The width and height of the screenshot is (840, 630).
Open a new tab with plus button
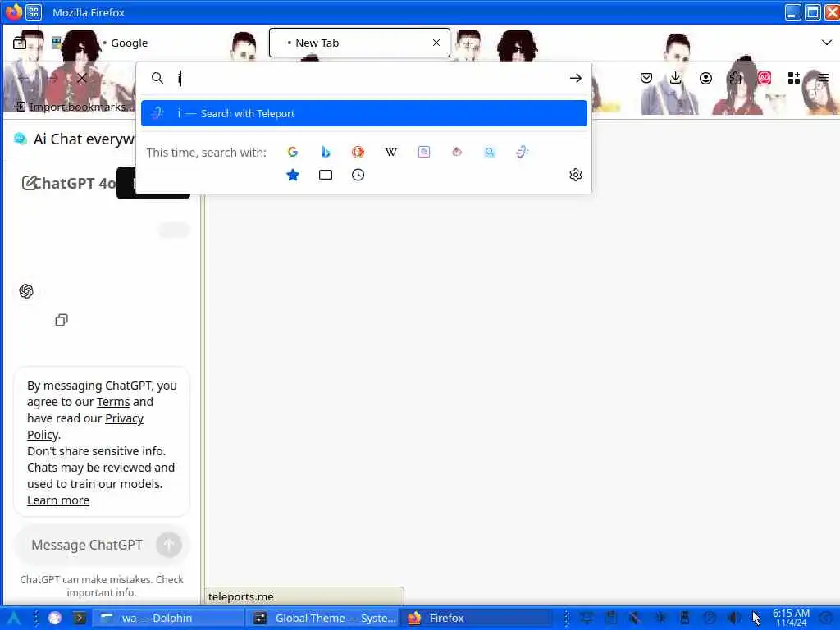(x=468, y=43)
